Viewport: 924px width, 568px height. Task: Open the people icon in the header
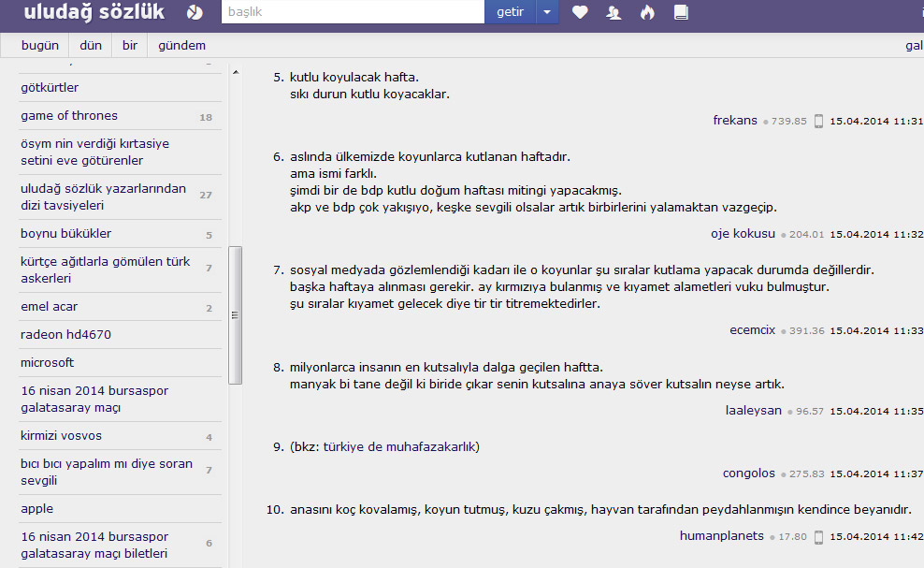614,12
